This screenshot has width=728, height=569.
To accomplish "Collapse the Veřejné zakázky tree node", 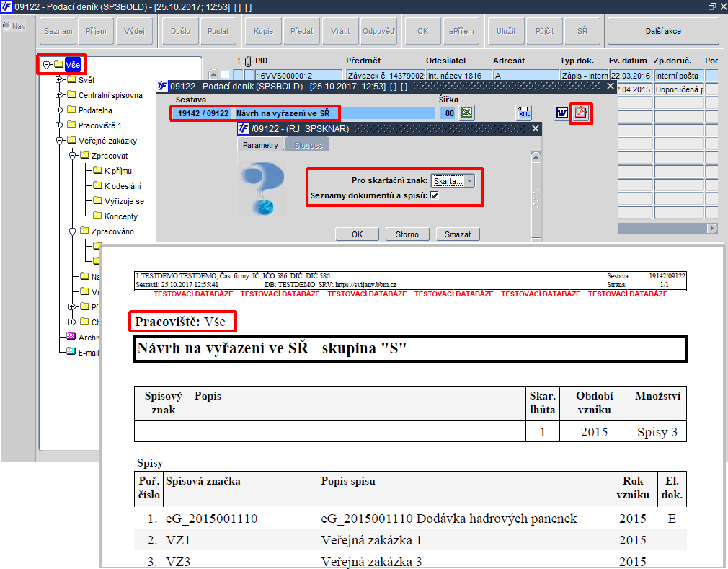I will 60,141.
